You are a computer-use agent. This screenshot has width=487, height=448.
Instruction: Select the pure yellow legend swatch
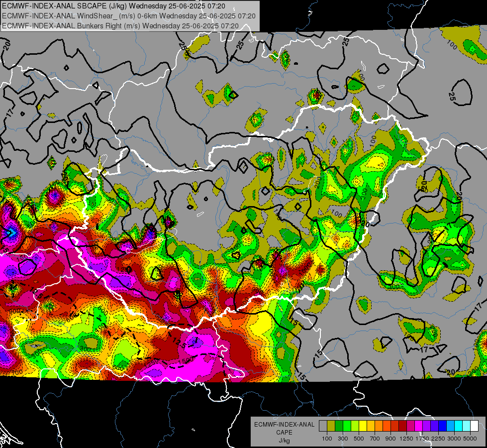coord(363,426)
